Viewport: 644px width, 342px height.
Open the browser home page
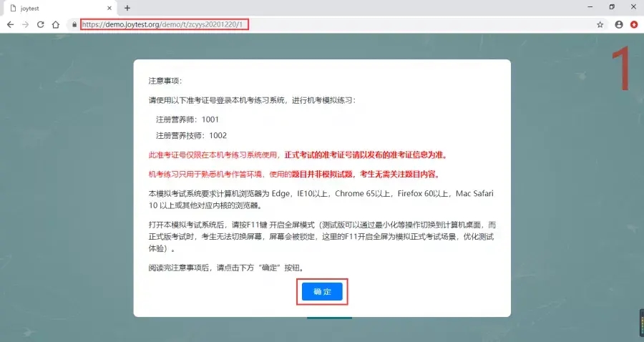click(56, 24)
